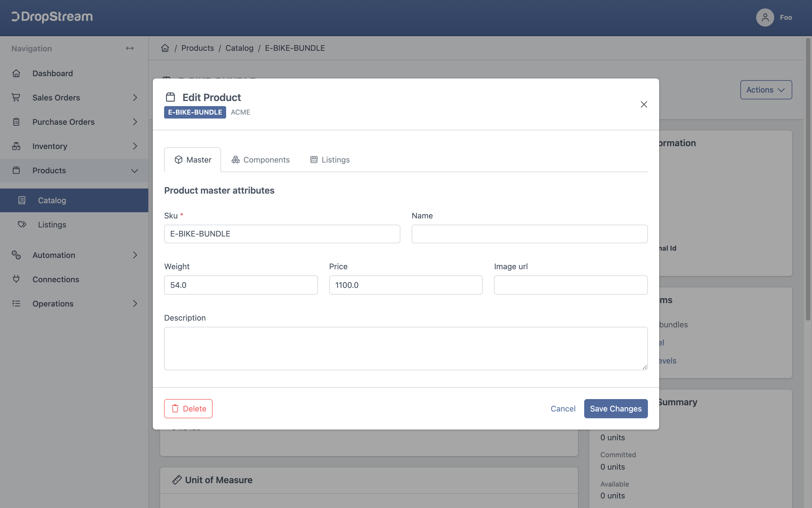Image resolution: width=812 pixels, height=508 pixels.
Task: Click into the Description text area
Action: coord(406,349)
